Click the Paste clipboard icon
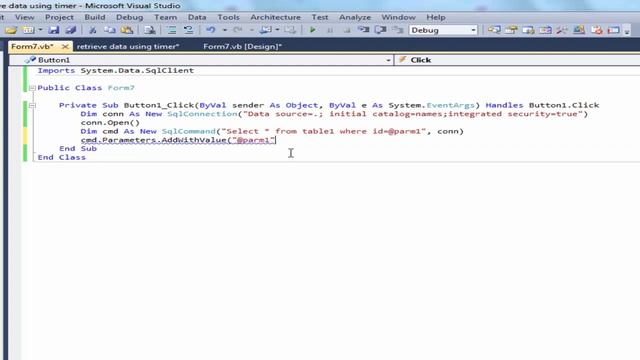640x360 pixels. [127, 30]
